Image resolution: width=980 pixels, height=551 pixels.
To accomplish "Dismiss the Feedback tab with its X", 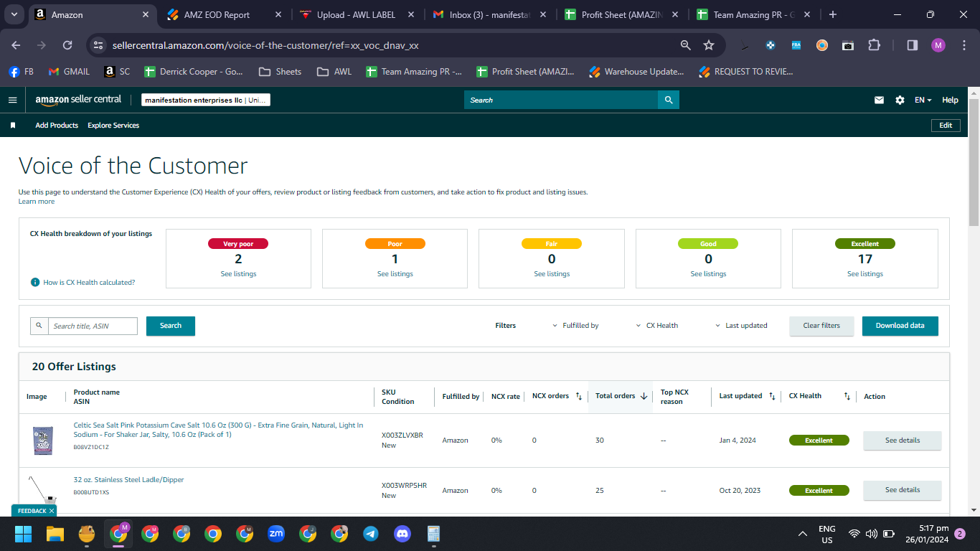I will pos(52,511).
